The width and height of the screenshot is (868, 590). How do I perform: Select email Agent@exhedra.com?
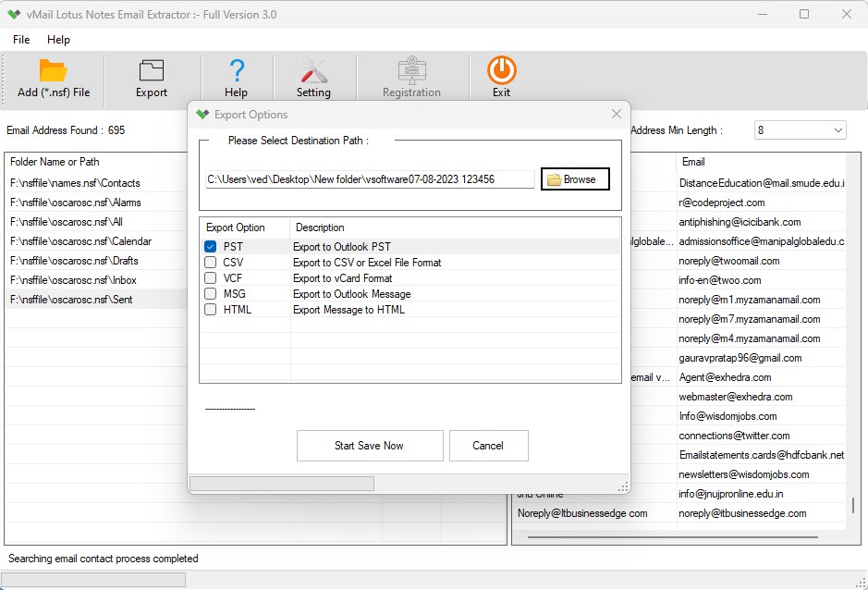725,376
